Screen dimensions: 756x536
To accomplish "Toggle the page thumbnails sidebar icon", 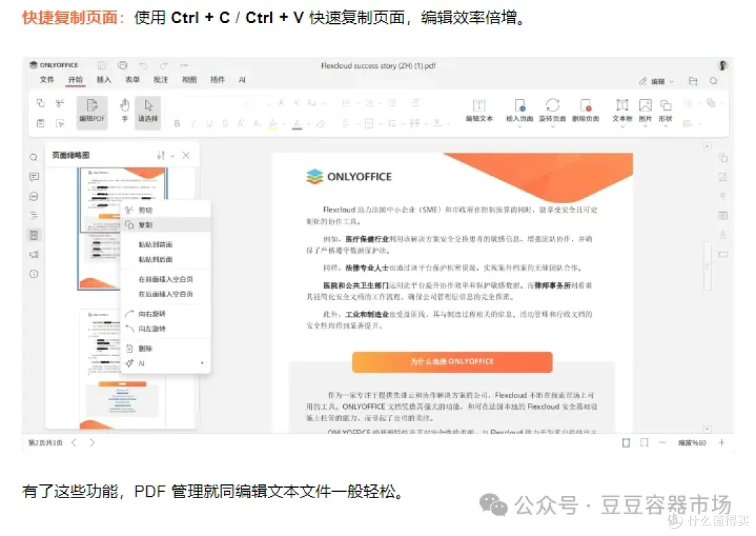I will click(34, 235).
